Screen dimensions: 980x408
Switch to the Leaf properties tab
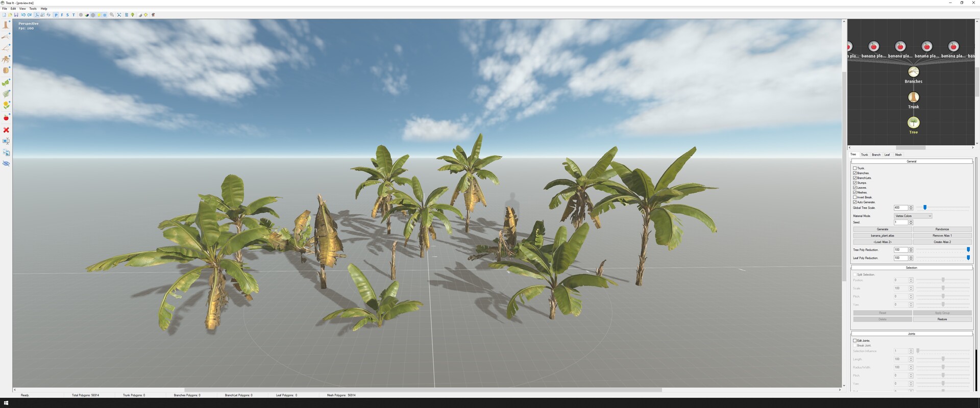point(887,155)
